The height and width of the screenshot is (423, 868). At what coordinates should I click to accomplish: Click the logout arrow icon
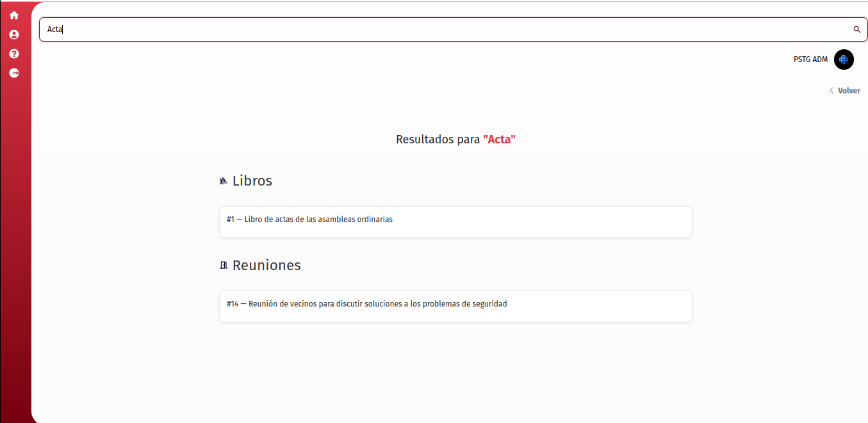point(14,73)
